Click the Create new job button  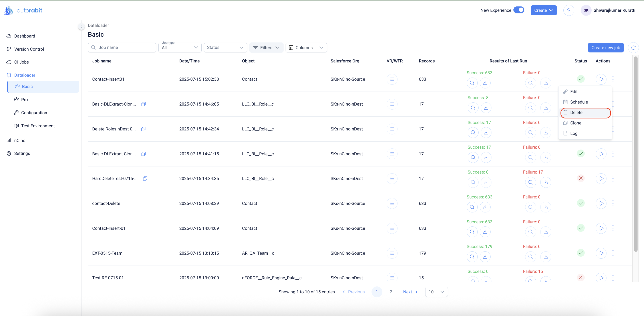606,48
